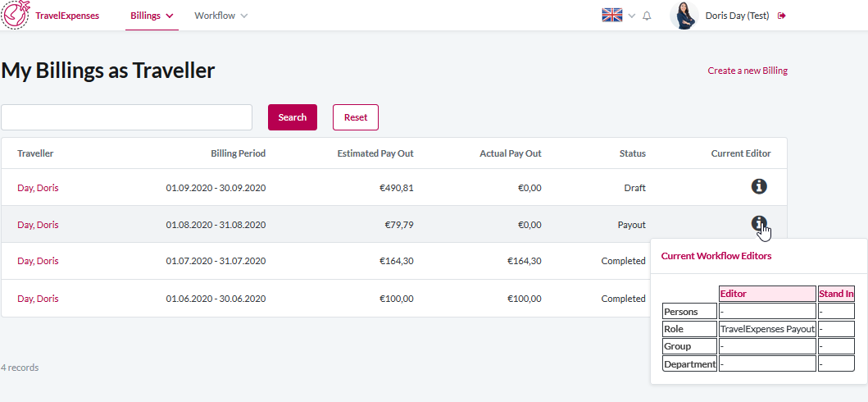Viewport: 868px width, 402px height.
Task: Click the Create a new Billing link
Action: pos(748,71)
